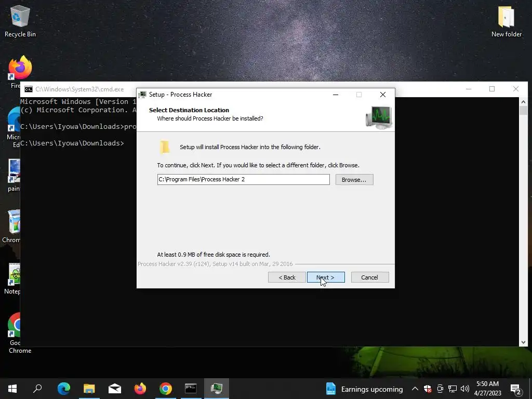Image resolution: width=532 pixels, height=399 pixels.
Task: Click the Setup title bar icon
Action: click(143, 95)
